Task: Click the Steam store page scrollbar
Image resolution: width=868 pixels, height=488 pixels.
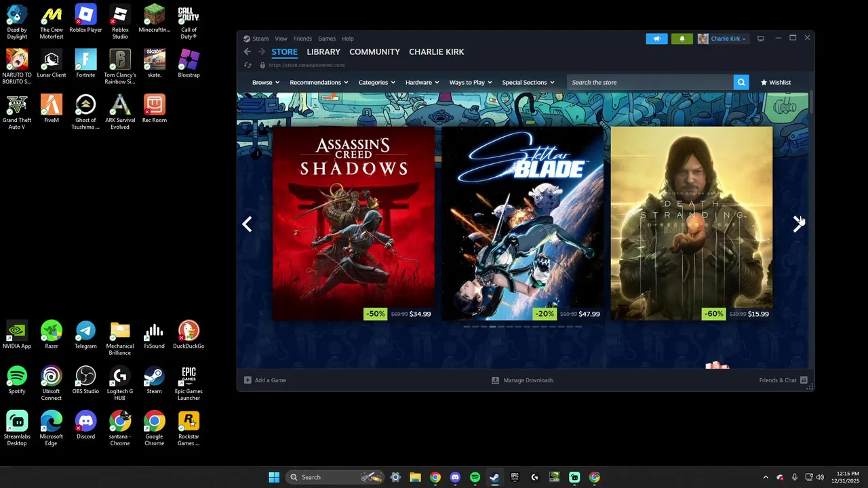Action: 811,103
